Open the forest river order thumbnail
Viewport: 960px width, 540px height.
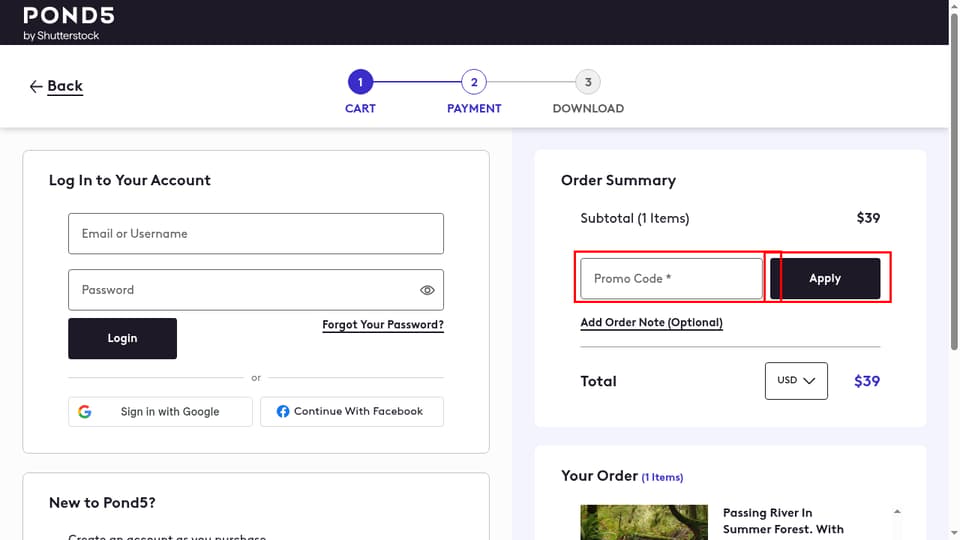(644, 522)
